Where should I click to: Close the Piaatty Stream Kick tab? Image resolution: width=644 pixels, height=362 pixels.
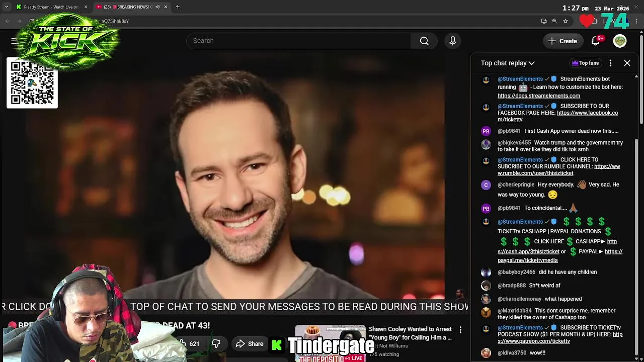86,7
